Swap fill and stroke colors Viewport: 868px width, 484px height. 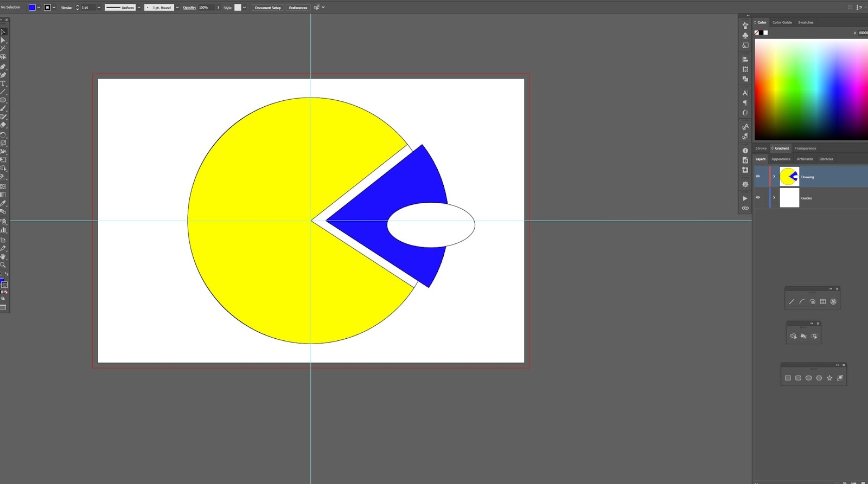(x=7, y=274)
